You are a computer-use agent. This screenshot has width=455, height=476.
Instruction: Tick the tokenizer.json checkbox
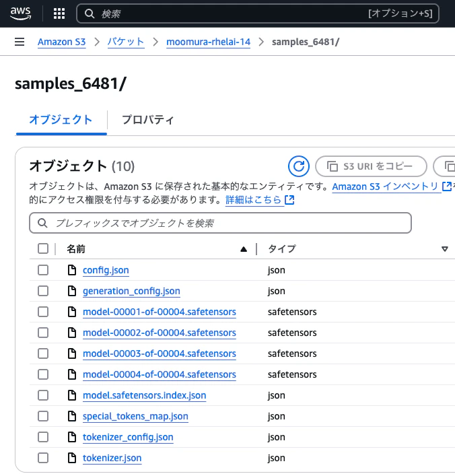pos(43,458)
